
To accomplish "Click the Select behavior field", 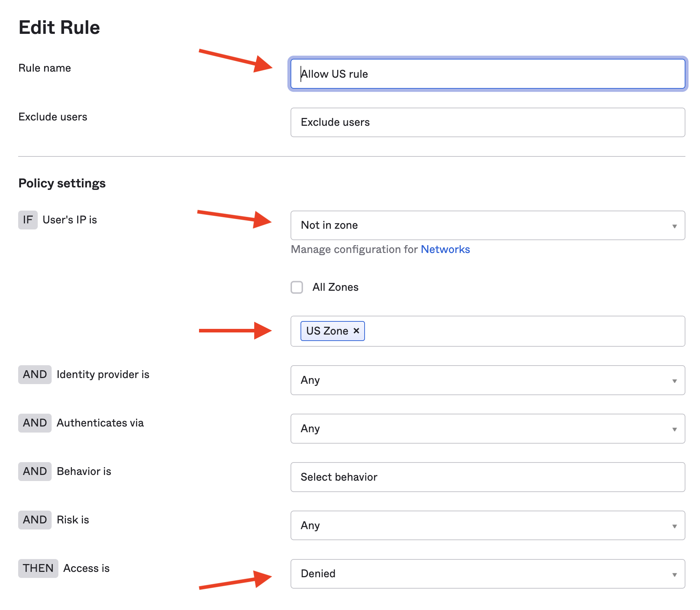I will point(487,477).
